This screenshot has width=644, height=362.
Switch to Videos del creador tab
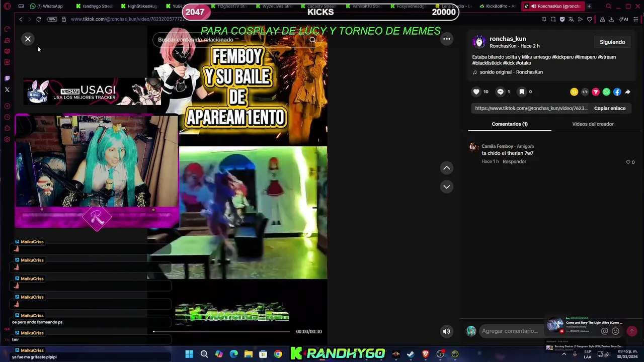pos(593,124)
